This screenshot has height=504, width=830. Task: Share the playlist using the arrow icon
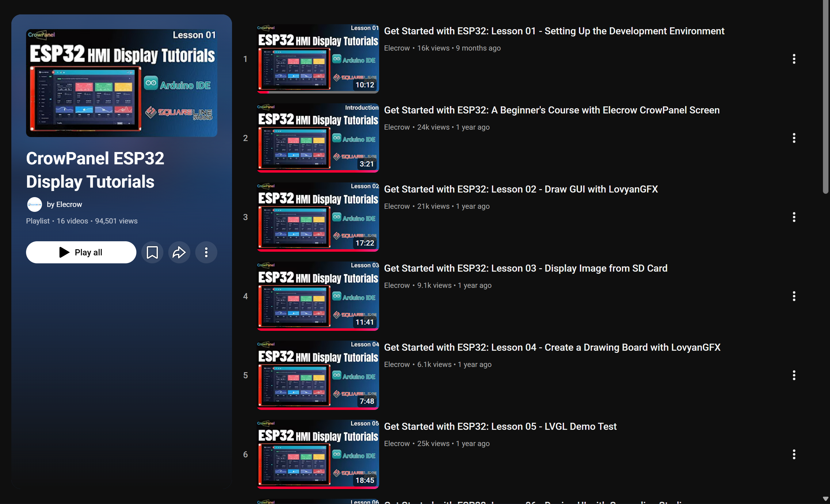(179, 252)
